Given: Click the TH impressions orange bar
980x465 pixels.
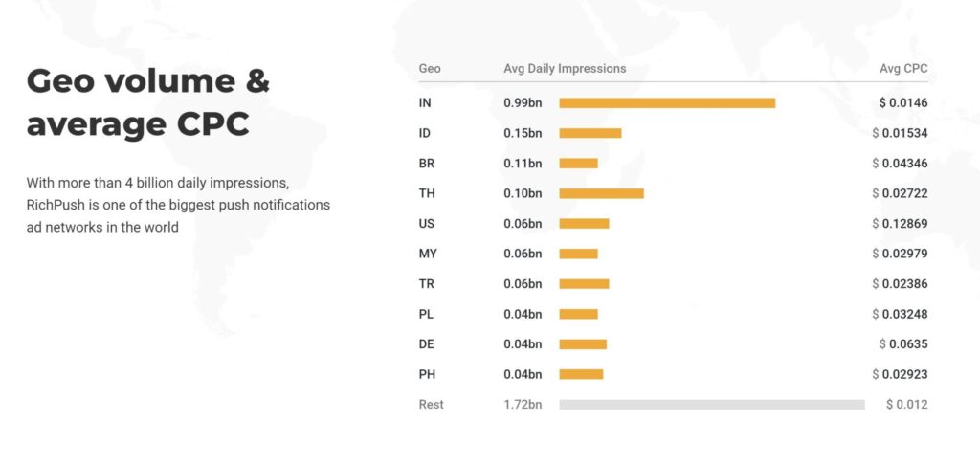Looking at the screenshot, I should point(601,193).
